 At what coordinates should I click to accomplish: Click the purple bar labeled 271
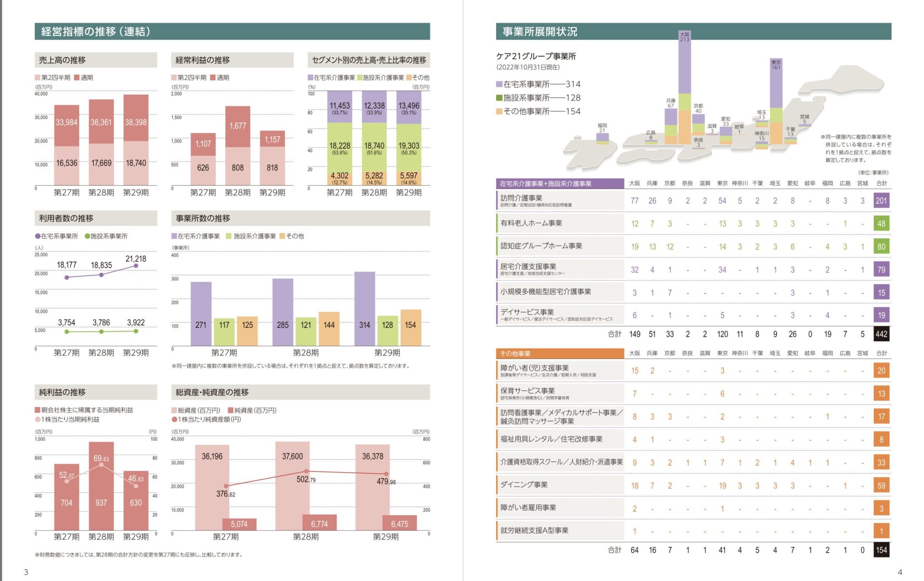[x=201, y=314]
